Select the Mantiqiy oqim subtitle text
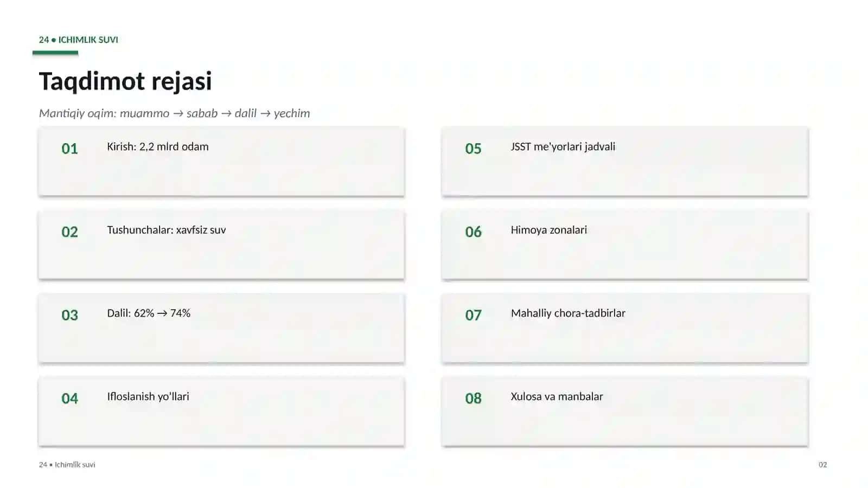 [174, 113]
